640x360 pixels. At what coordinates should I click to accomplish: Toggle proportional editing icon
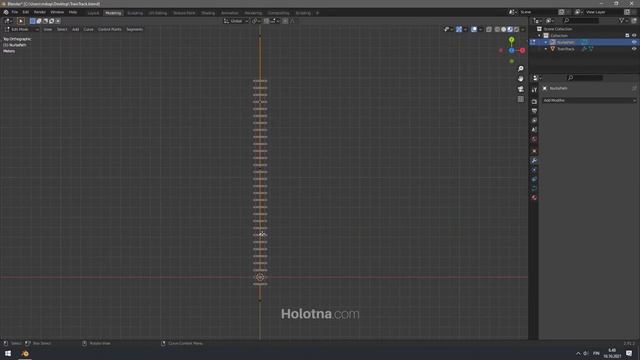pyautogui.click(x=285, y=21)
